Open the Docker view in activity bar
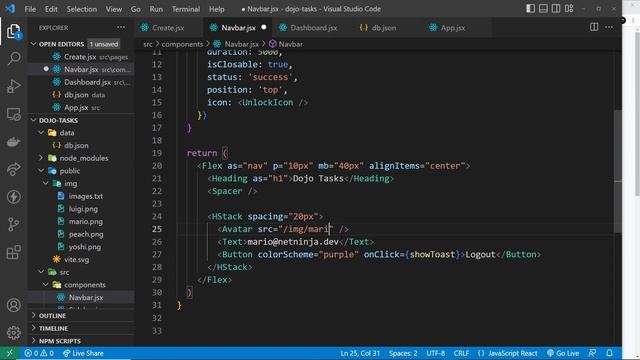The image size is (640, 360). pos(13,142)
